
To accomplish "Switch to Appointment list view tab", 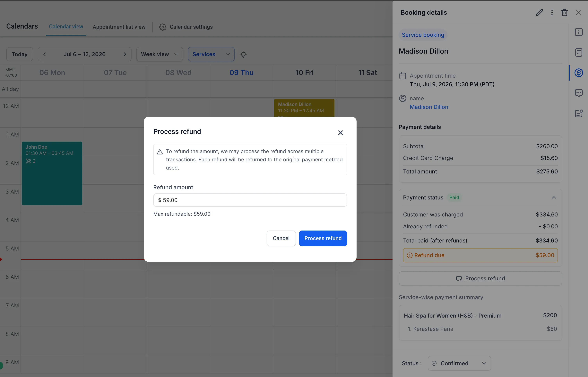I will [x=119, y=27].
